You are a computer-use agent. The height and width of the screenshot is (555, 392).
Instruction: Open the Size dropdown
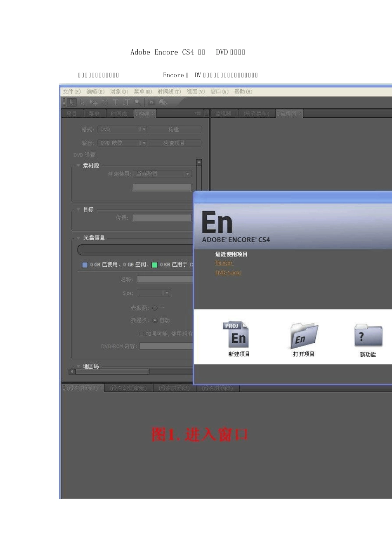pyautogui.click(x=154, y=293)
